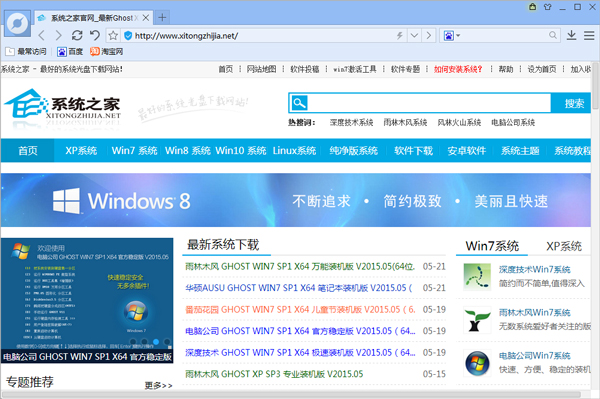Open the red 如何安装系统? link
The width and height of the screenshot is (600, 399).
[458, 69]
